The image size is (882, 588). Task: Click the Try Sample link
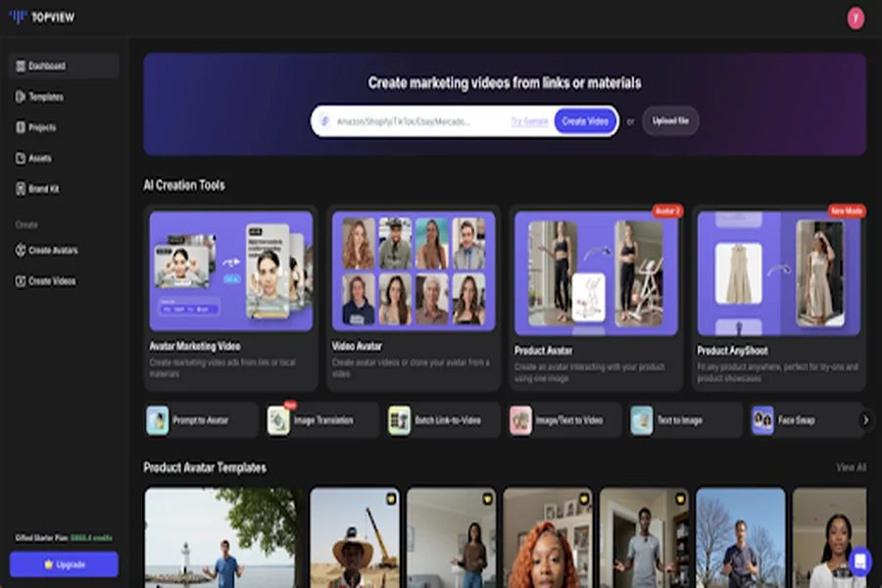[x=529, y=122]
